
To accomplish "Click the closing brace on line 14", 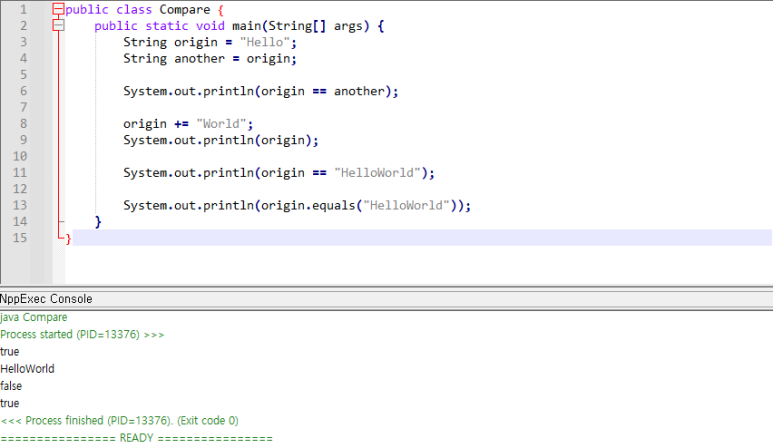I will [98, 222].
